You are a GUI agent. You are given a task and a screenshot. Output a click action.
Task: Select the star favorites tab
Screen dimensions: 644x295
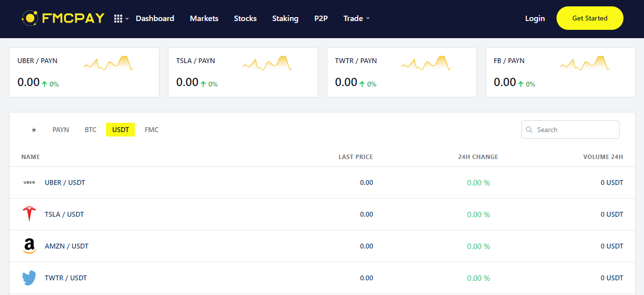click(x=34, y=130)
